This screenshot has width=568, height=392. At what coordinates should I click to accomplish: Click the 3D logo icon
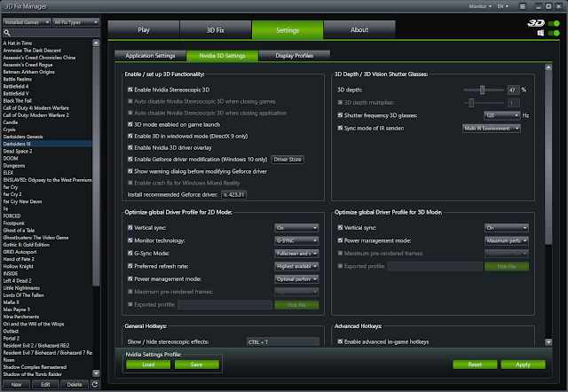pos(536,23)
